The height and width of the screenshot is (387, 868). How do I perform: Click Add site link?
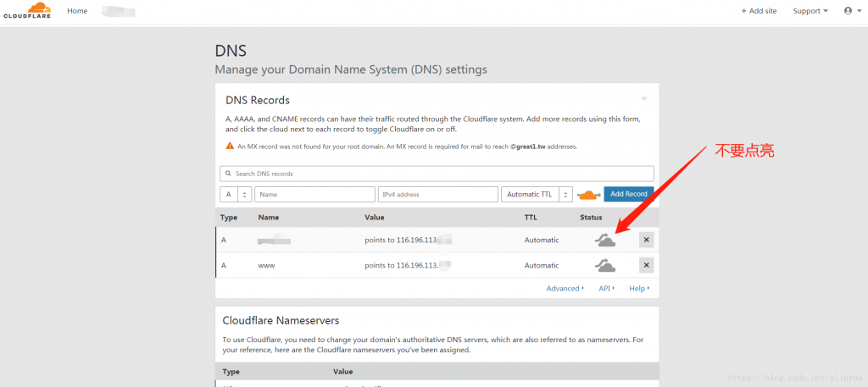click(x=759, y=10)
